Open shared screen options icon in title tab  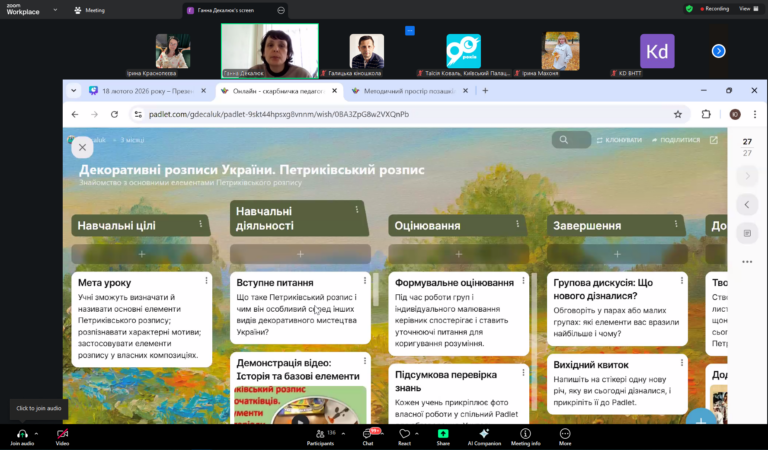[281, 10]
